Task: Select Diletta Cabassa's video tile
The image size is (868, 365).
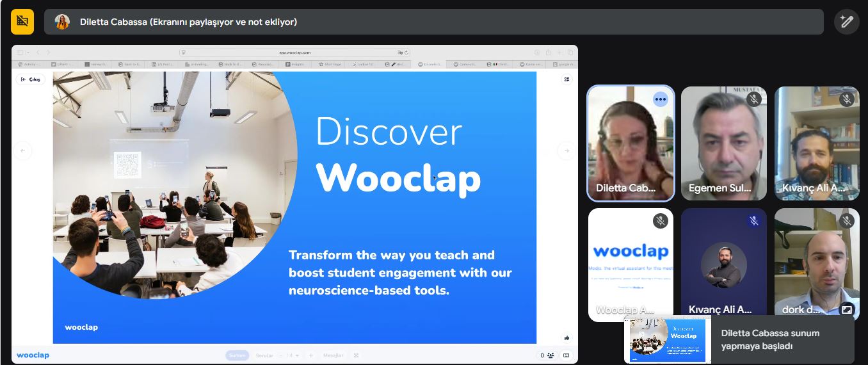Action: point(631,143)
